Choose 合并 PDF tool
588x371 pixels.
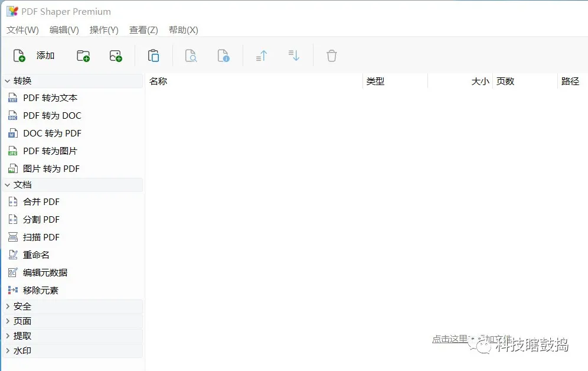[41, 202]
